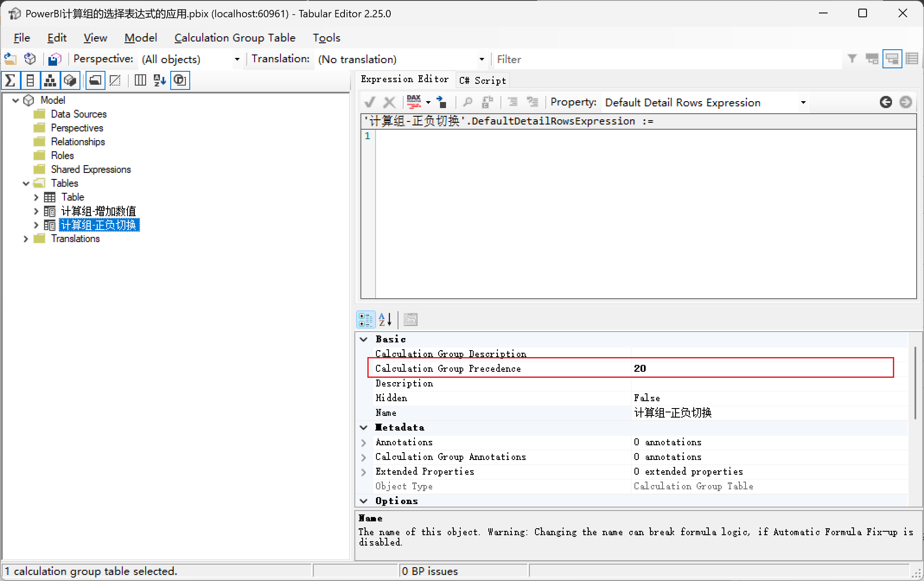Toggle show hidden objects icon
This screenshot has height=581, width=924.
click(115, 80)
